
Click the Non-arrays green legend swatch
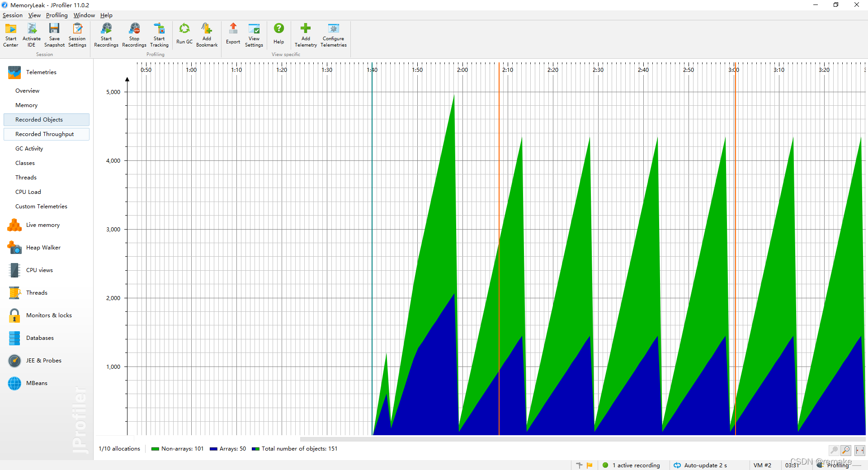(x=155, y=449)
